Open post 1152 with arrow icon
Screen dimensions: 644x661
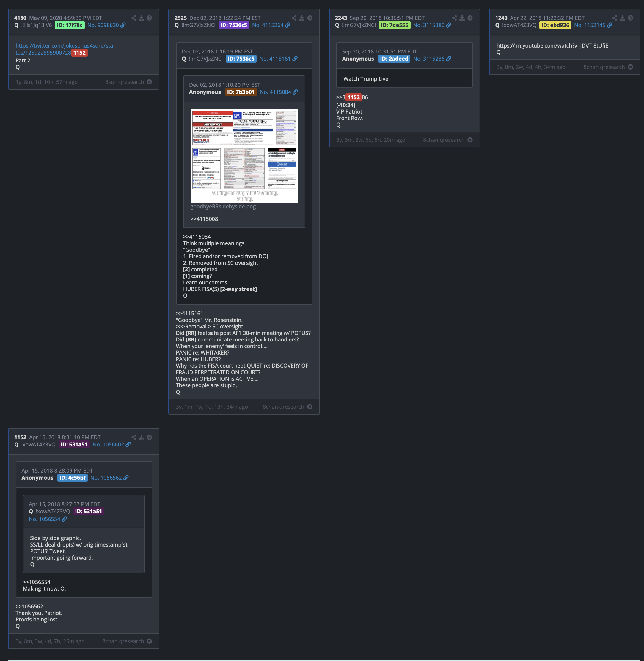tap(150, 437)
